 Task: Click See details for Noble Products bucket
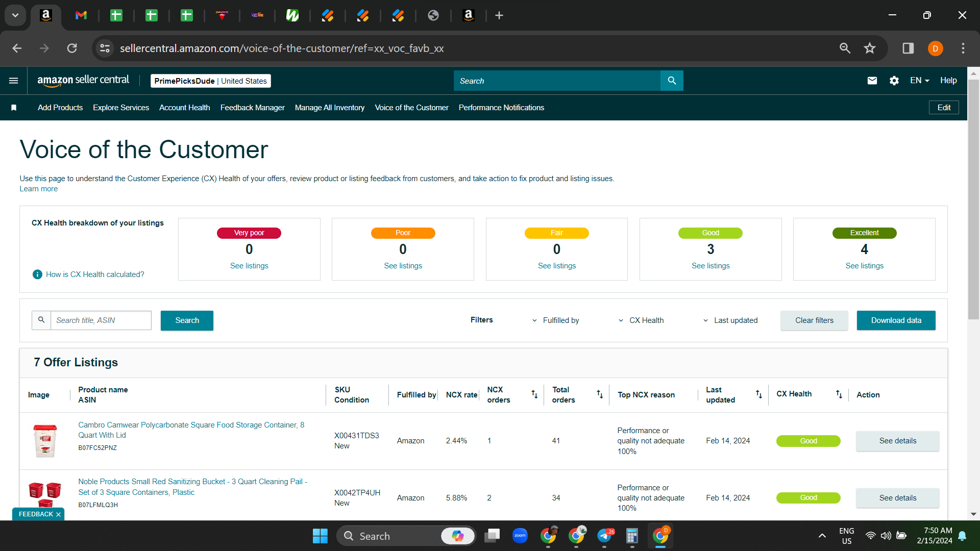898,498
